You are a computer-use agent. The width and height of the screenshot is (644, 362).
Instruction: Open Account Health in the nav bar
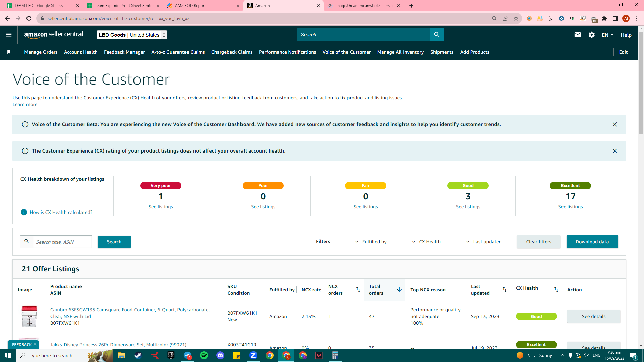81,52
